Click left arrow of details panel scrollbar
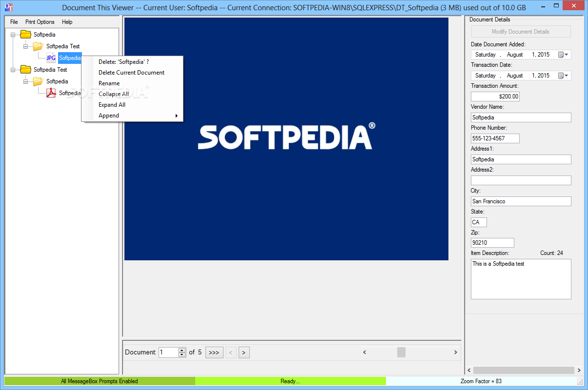The width and height of the screenshot is (588, 390). click(469, 370)
